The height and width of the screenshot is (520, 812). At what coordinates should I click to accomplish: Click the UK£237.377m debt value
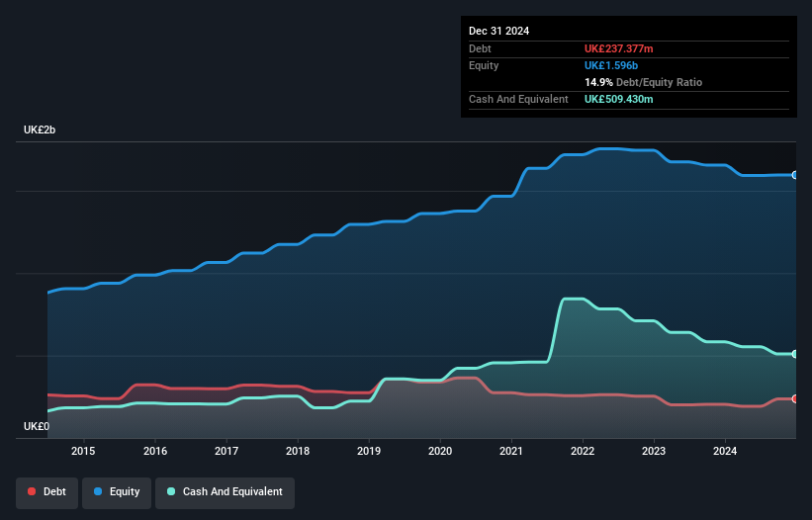(x=619, y=48)
